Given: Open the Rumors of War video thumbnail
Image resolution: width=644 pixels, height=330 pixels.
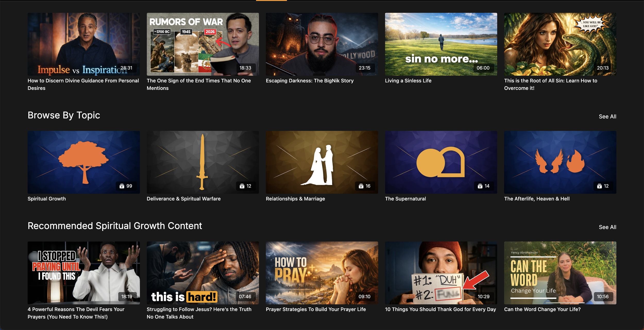Looking at the screenshot, I should click(203, 44).
